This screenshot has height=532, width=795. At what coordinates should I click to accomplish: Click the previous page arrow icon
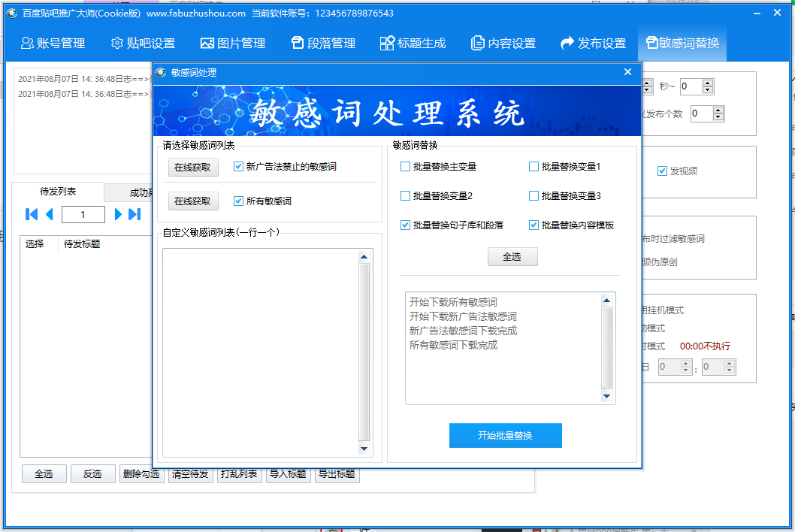50,215
